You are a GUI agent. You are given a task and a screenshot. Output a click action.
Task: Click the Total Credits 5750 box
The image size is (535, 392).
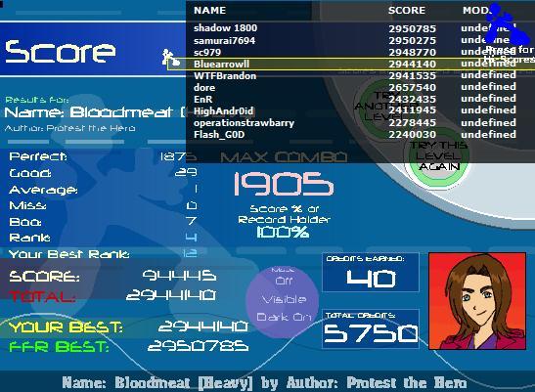click(371, 328)
